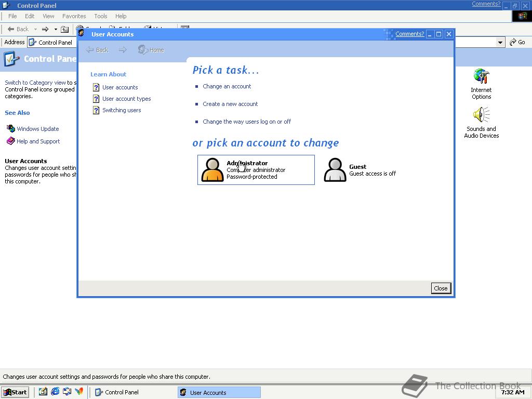Click Comments? link in User Accounts title bar
This screenshot has height=399, width=532.
pos(409,34)
